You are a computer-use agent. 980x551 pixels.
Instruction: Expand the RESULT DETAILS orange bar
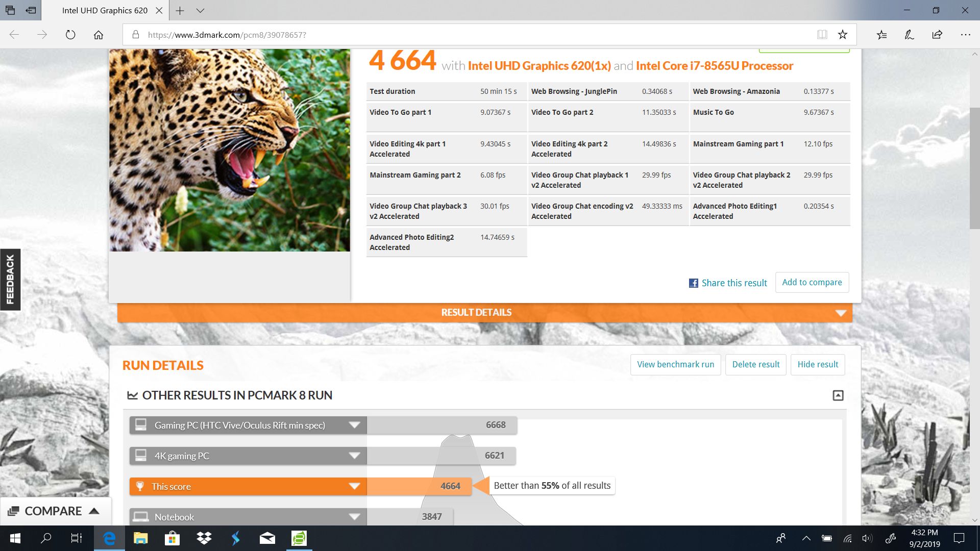point(485,312)
